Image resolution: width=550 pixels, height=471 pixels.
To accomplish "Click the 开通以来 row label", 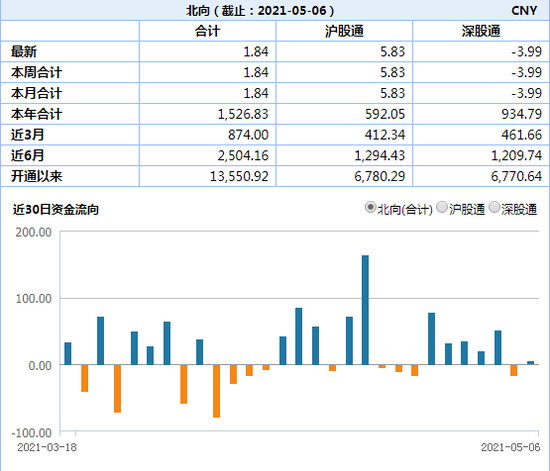I will pyautogui.click(x=36, y=176).
